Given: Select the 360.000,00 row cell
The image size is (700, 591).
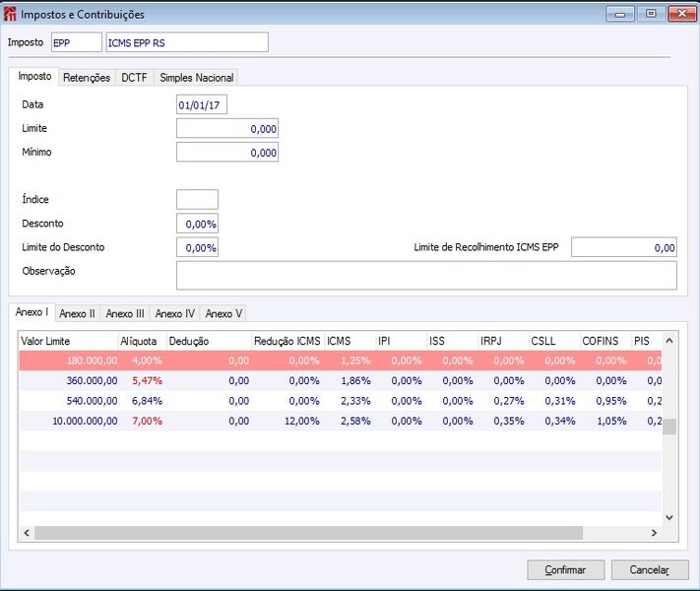Looking at the screenshot, I should point(69,380).
